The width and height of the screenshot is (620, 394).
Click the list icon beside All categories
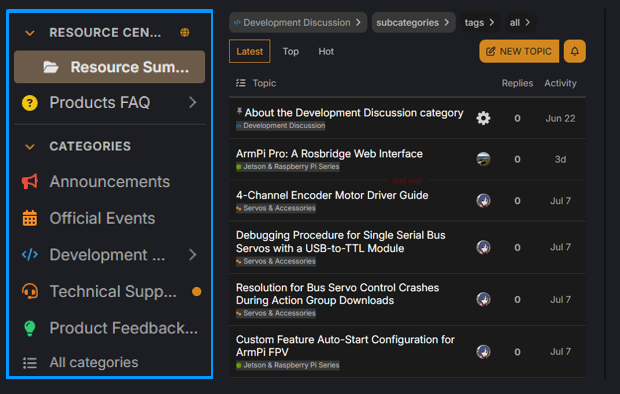tap(30, 363)
